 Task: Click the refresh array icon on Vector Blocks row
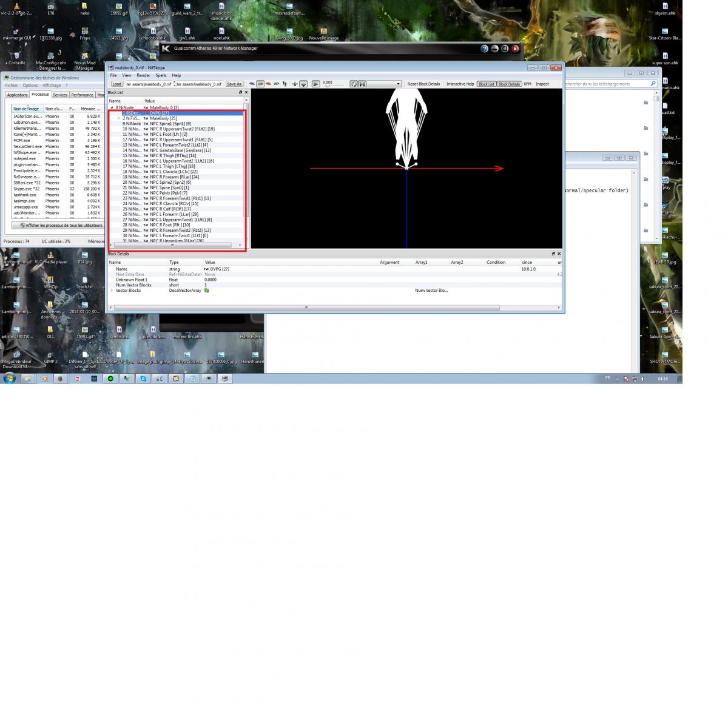pyautogui.click(x=207, y=291)
